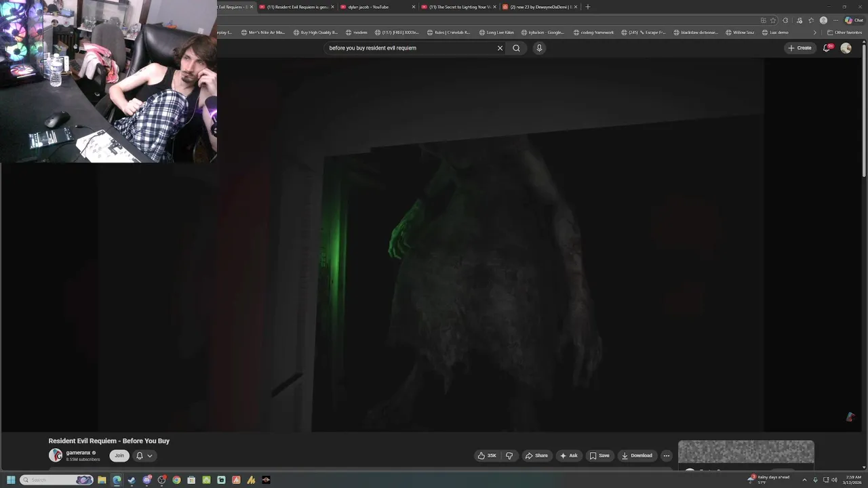868x488 pixels.
Task: Open the gameranx channel avatar
Action: (55, 455)
